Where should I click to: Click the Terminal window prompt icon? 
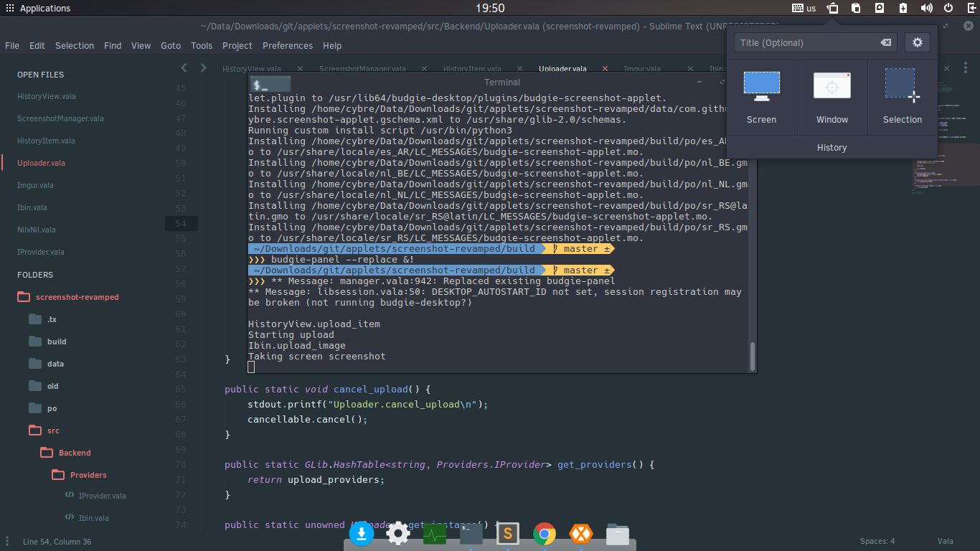[270, 83]
